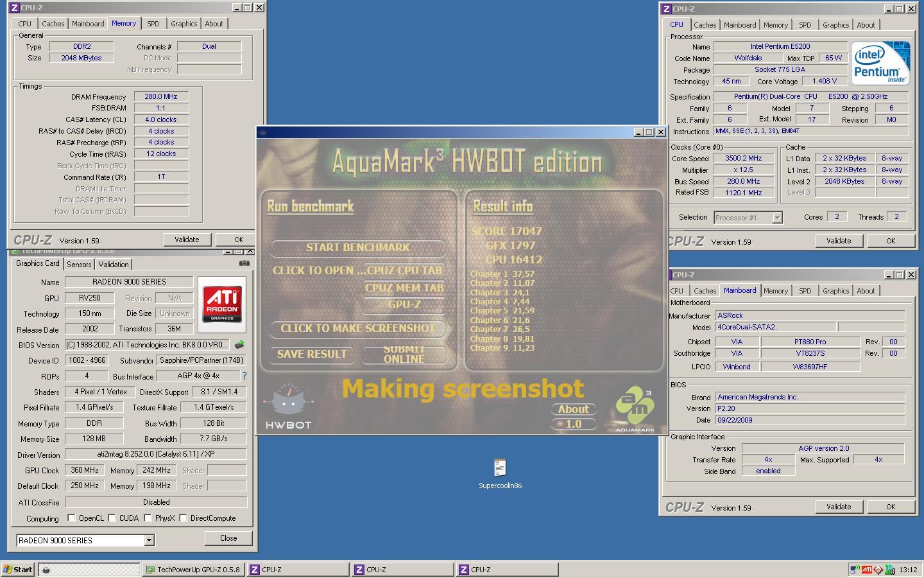The image size is (924, 578).
Task: Open the Processor #1 selection dropdown
Action: tap(777, 218)
